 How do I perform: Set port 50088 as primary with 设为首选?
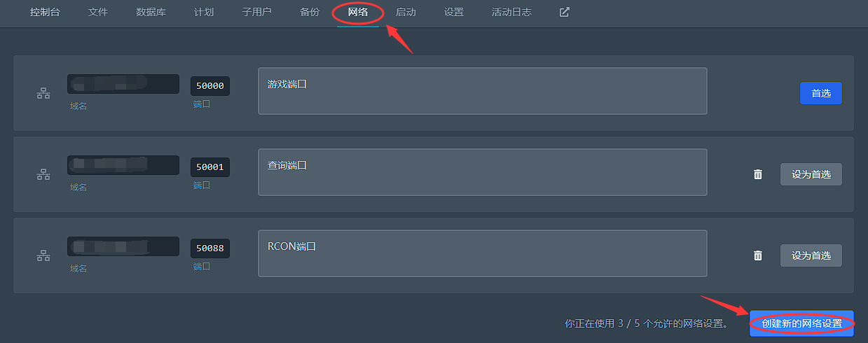point(811,255)
